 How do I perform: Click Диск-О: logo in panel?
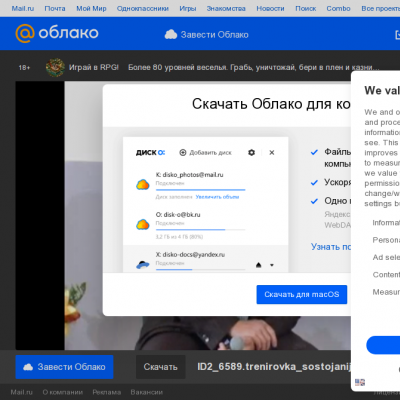coord(150,152)
